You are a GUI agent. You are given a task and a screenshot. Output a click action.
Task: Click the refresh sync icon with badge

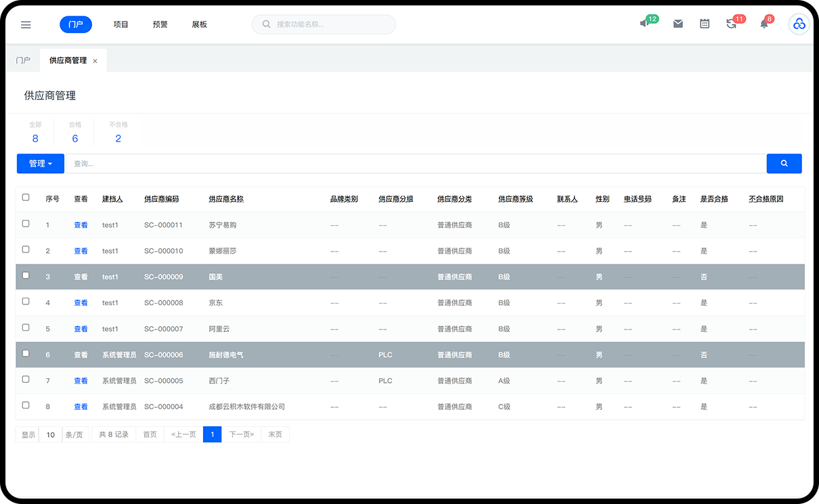[x=731, y=24]
